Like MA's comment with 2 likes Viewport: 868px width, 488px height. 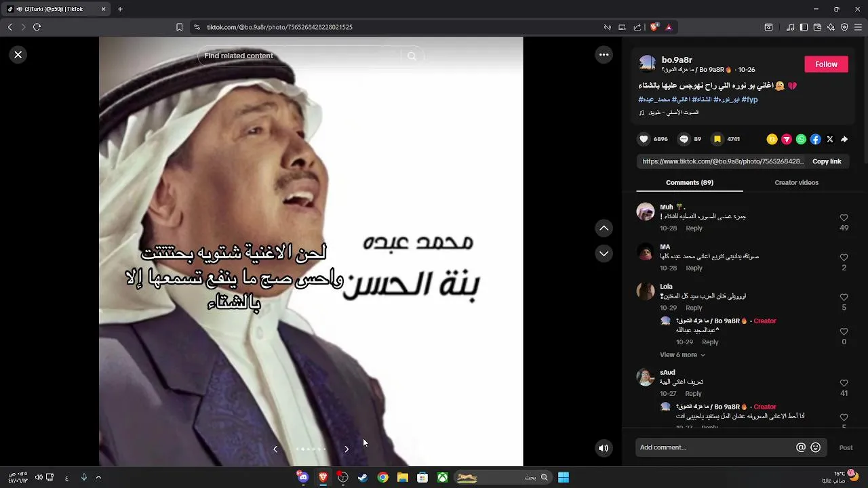844,258
